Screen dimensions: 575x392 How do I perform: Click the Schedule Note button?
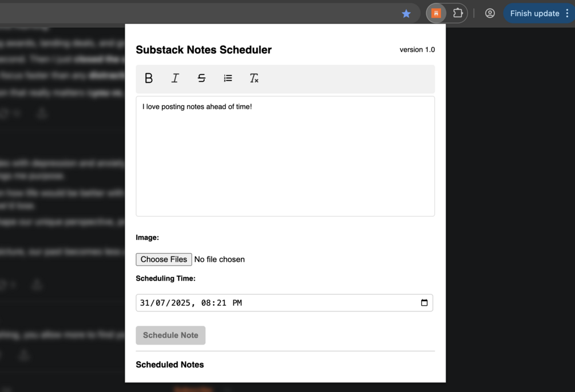point(170,335)
